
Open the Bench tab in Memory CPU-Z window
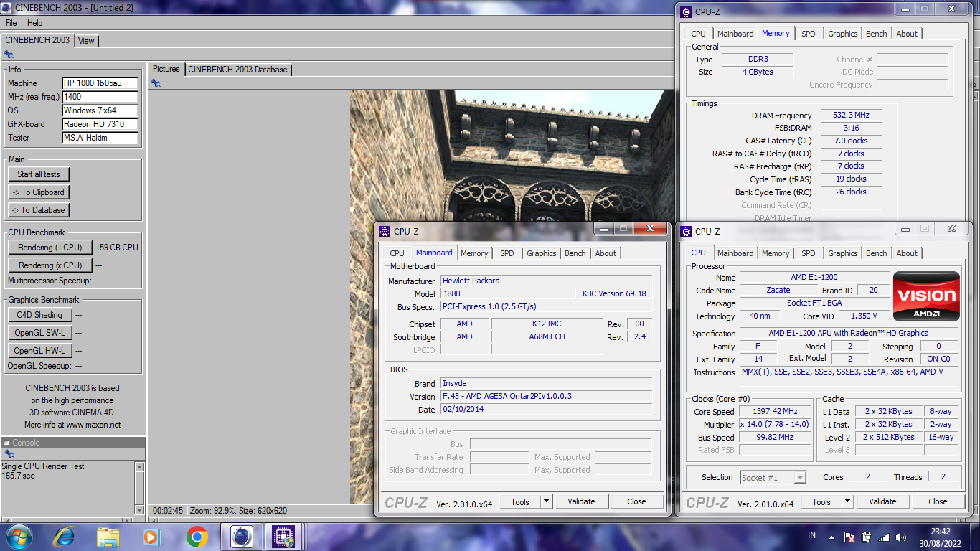tap(877, 34)
